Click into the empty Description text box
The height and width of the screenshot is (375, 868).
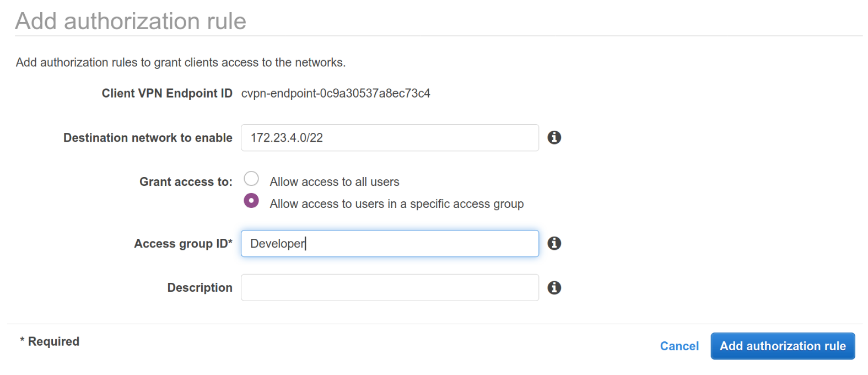[x=389, y=288]
